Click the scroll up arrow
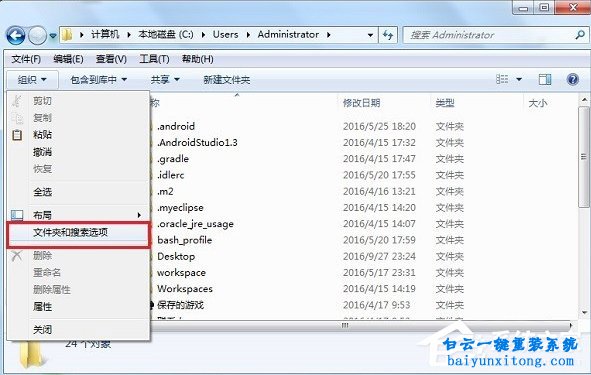Viewport: 591px width, 375px height. [584, 100]
